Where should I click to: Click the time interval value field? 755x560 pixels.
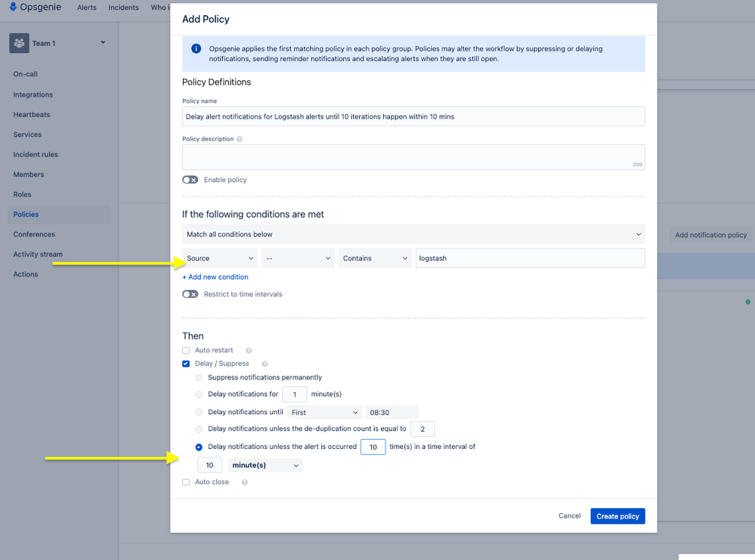click(209, 465)
